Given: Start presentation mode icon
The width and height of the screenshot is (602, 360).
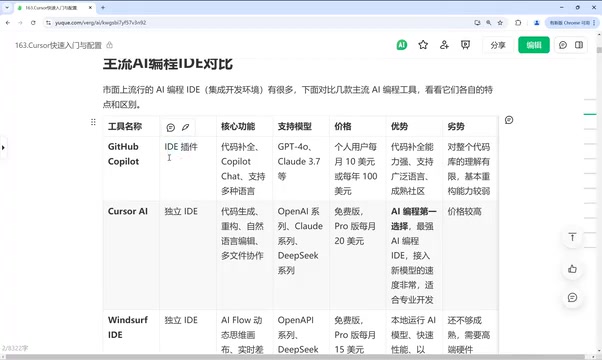Looking at the screenshot, I should click(x=465, y=45).
